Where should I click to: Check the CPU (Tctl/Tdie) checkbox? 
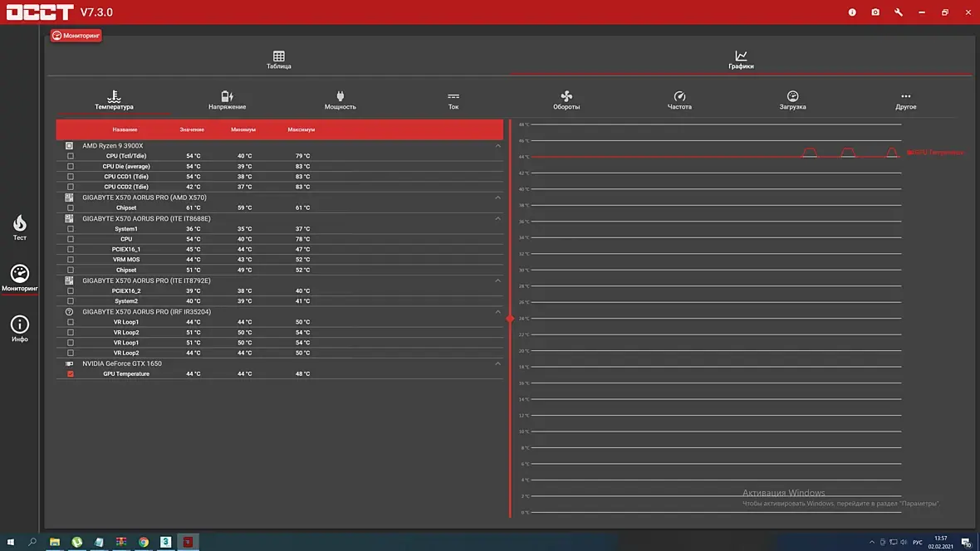(x=70, y=156)
